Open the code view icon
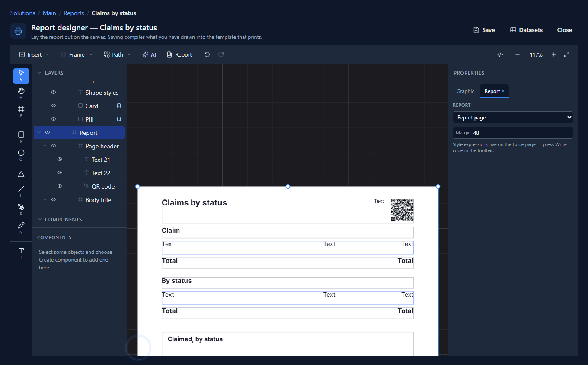Viewport: 588px width, 365px height. [500, 54]
